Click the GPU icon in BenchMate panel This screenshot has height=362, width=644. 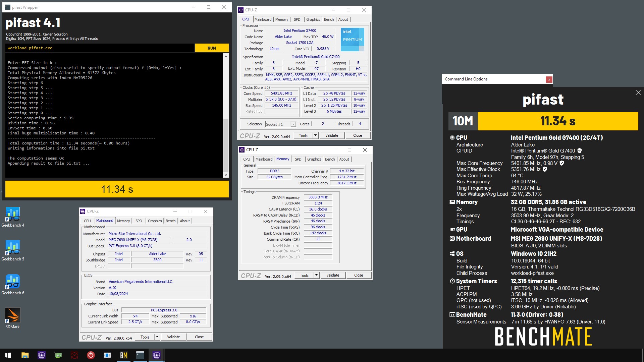(452, 230)
